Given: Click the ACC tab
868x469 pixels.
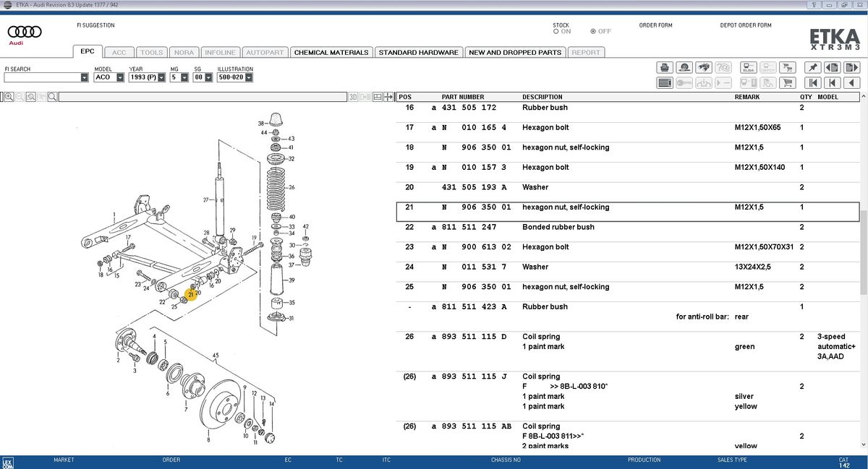Looking at the screenshot, I should click(119, 52).
